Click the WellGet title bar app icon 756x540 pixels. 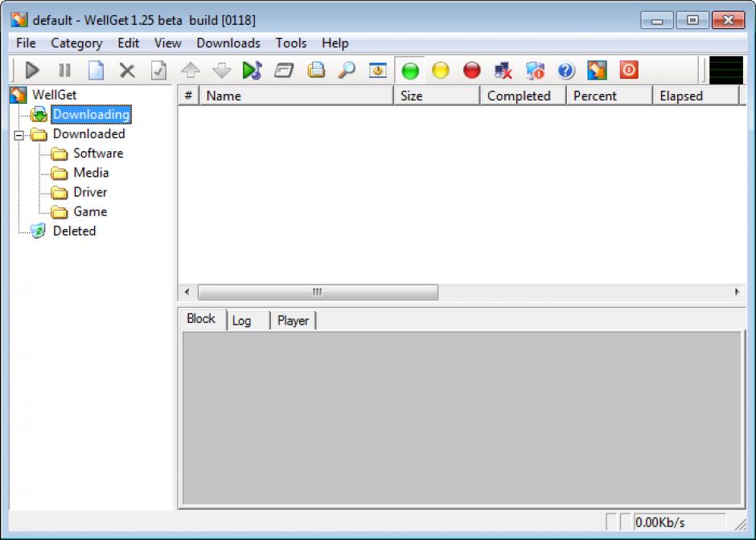point(19,20)
